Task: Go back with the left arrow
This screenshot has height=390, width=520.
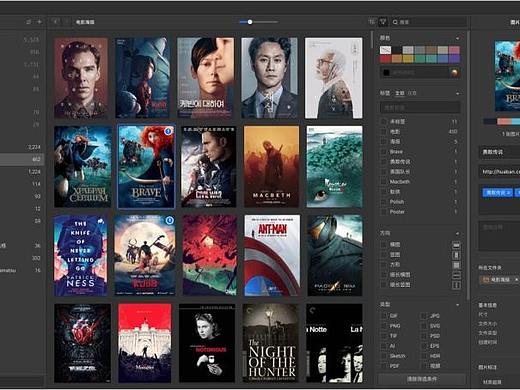Action: click(x=55, y=22)
